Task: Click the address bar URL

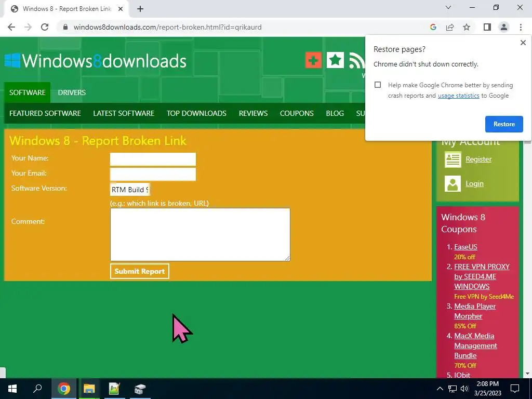Action: (168, 27)
